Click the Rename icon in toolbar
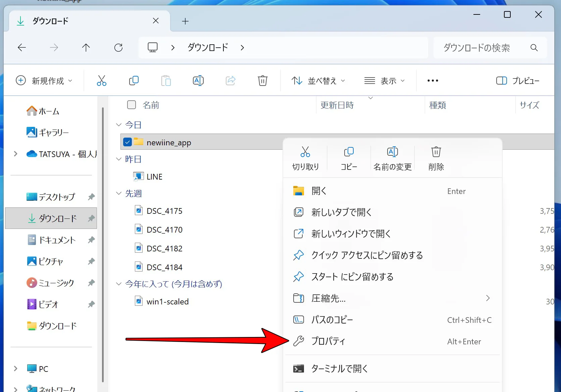 [198, 81]
